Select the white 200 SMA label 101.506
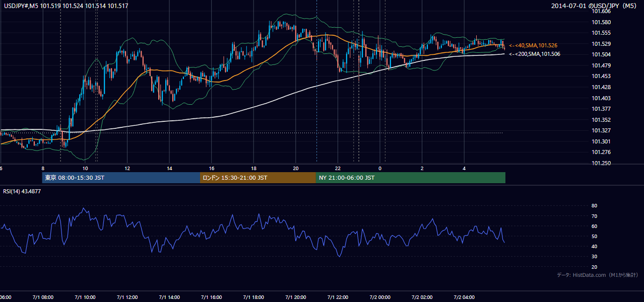Viewport: 644px width, 302px height. pos(535,54)
